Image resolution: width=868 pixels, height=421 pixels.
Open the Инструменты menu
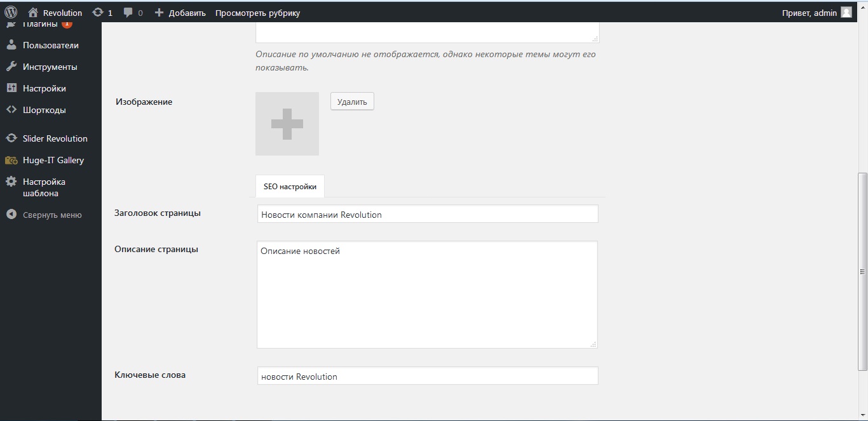point(50,67)
